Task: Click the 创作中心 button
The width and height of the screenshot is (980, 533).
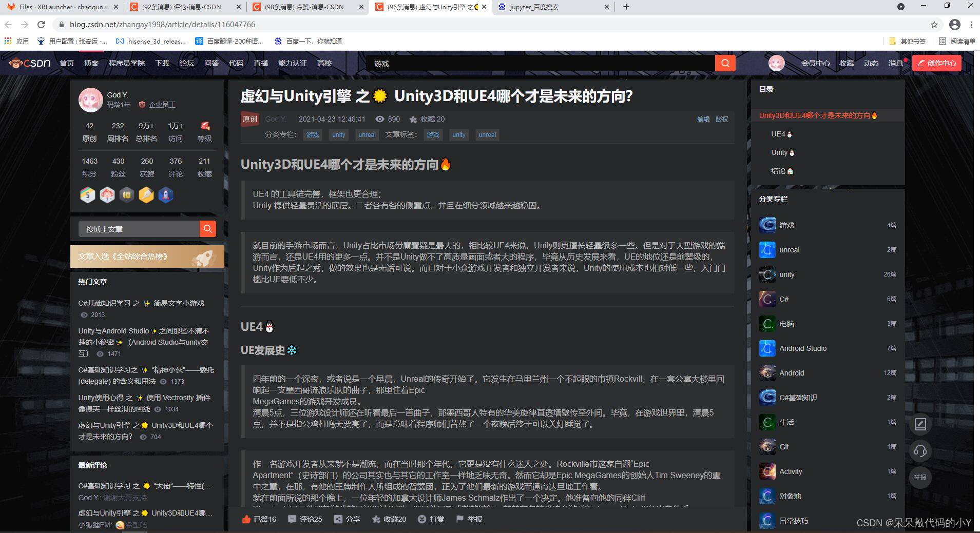Action: [937, 63]
